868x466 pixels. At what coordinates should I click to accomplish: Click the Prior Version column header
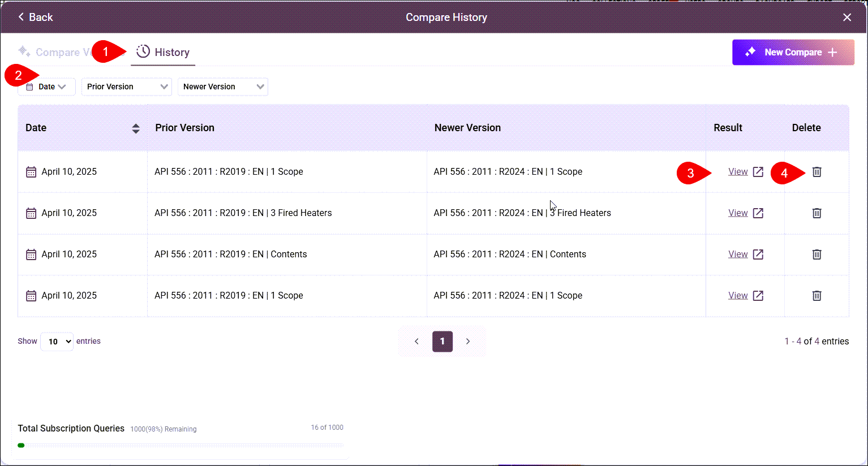[185, 128]
